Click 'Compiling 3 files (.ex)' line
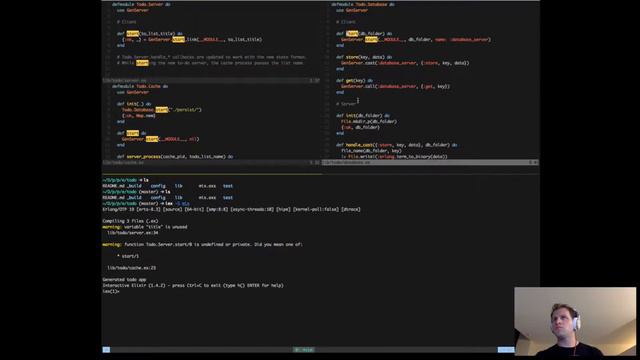 130,221
